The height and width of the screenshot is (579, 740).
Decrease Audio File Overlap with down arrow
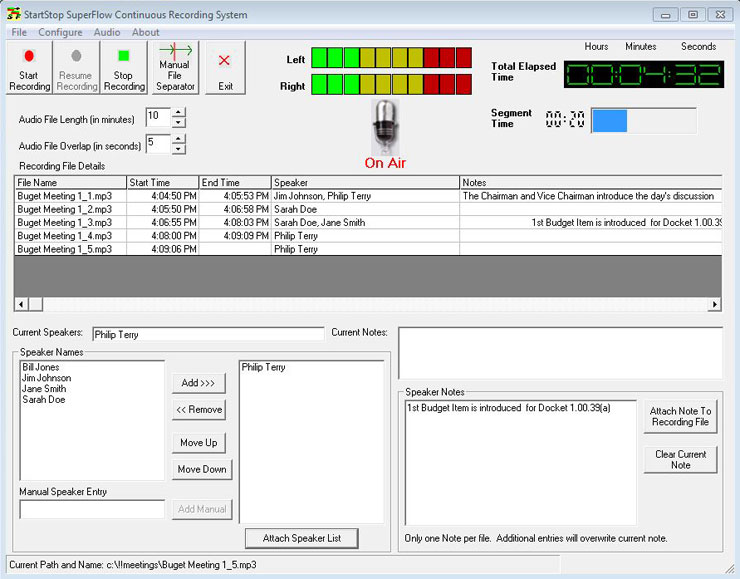tap(178, 149)
